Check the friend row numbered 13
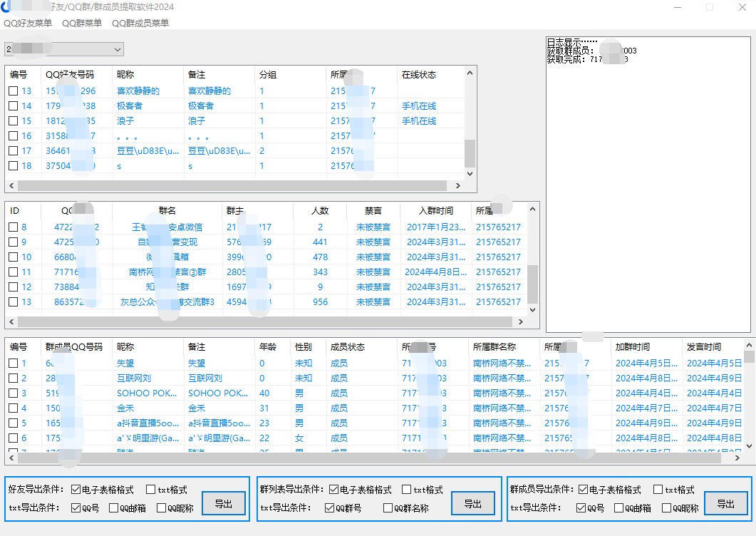 [13, 91]
